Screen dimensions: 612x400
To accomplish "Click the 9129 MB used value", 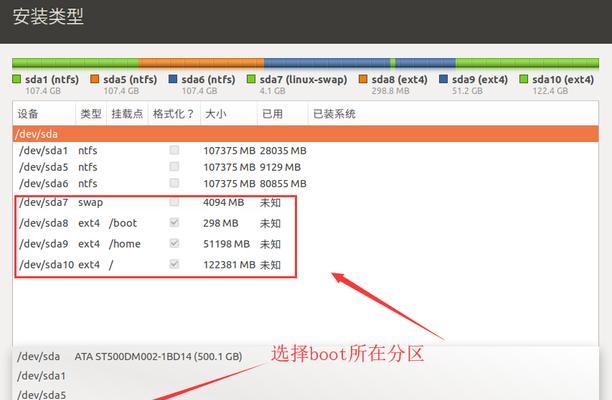I will [280, 167].
